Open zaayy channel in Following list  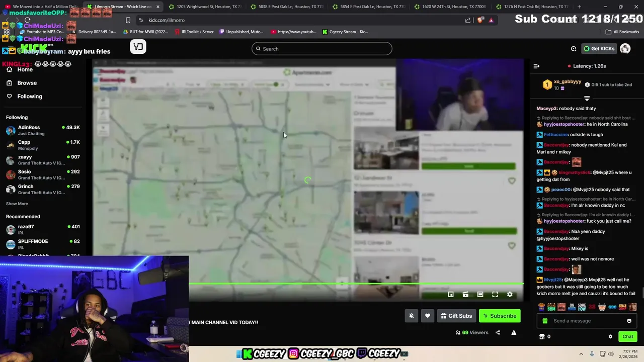pos(43,160)
